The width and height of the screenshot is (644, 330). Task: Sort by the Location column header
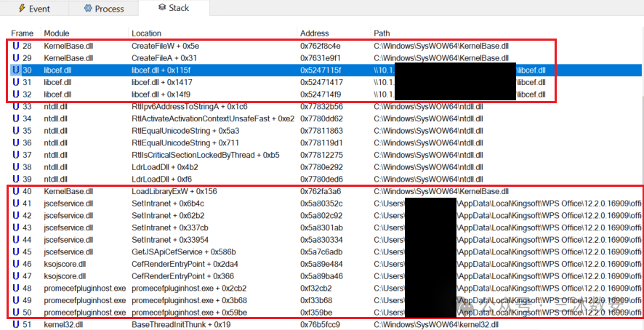tap(146, 33)
